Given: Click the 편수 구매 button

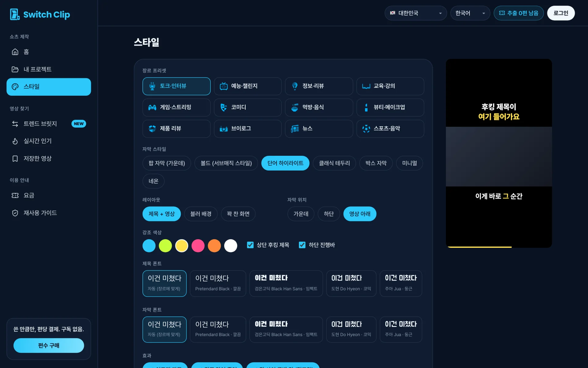Looking at the screenshot, I should (x=49, y=346).
